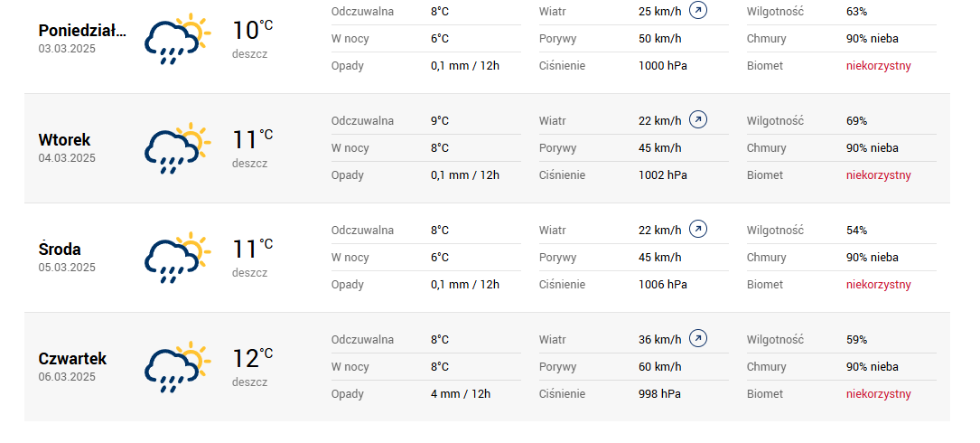The height and width of the screenshot is (443, 980).
Task: Click wind direction arrow for Thursday
Action: coord(697,339)
